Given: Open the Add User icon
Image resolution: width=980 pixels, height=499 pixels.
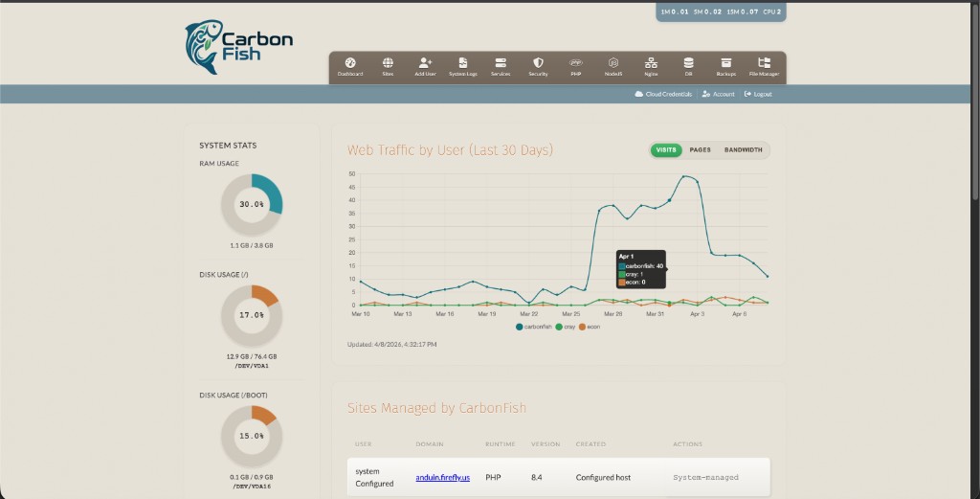Looking at the screenshot, I should (425, 62).
